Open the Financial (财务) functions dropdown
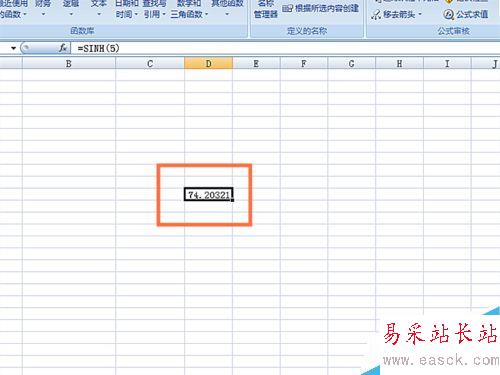The width and height of the screenshot is (500, 375). [x=43, y=9]
